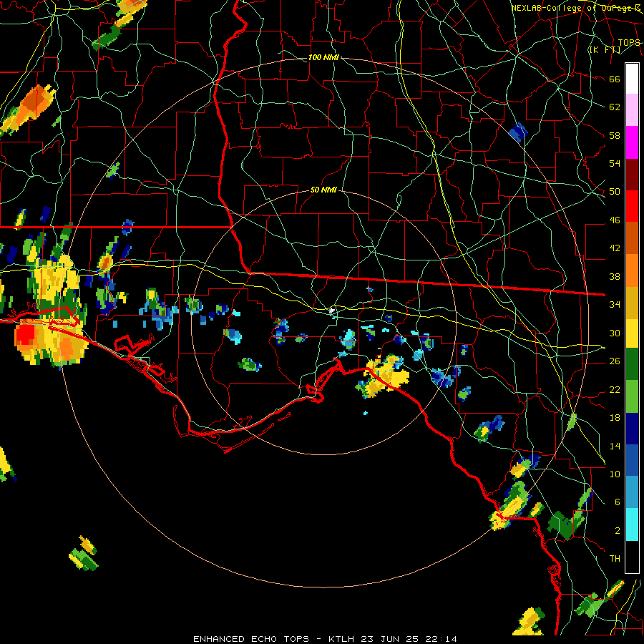Viewport: 644px width, 644px height.
Task: Select the bright orange legend swatch
Action: pos(632,270)
